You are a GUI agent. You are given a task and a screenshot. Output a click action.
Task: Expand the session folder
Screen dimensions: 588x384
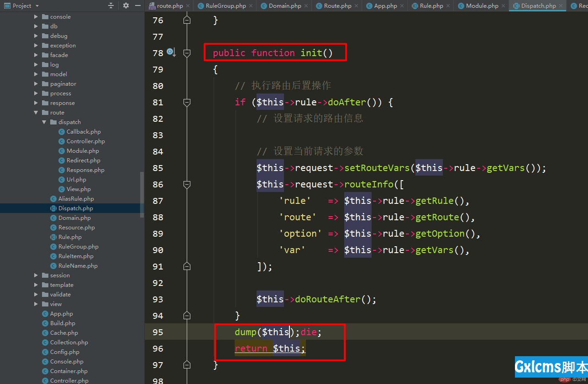pos(36,275)
